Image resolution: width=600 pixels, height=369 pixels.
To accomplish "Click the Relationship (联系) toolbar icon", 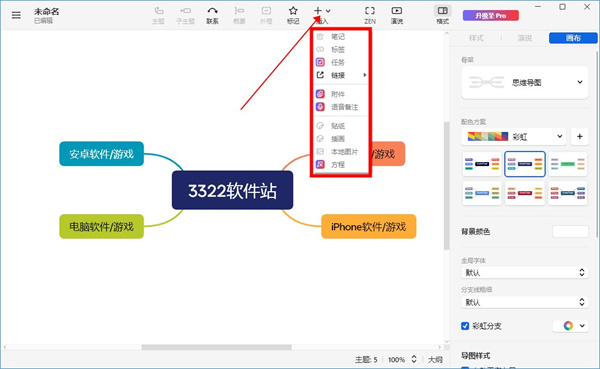I will 212,15.
